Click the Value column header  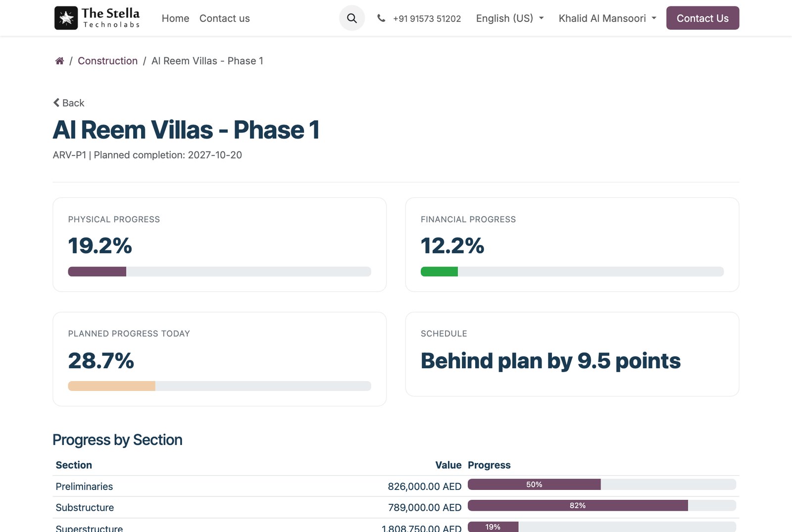pyautogui.click(x=448, y=465)
